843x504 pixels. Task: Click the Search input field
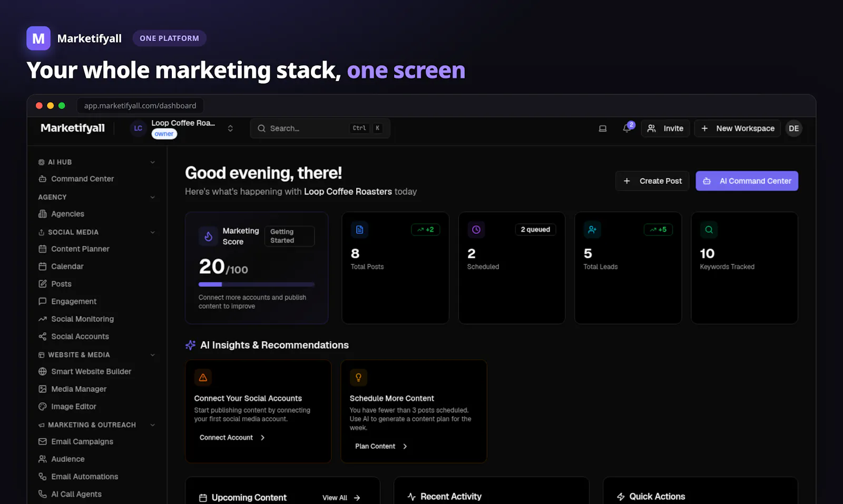[320, 129]
